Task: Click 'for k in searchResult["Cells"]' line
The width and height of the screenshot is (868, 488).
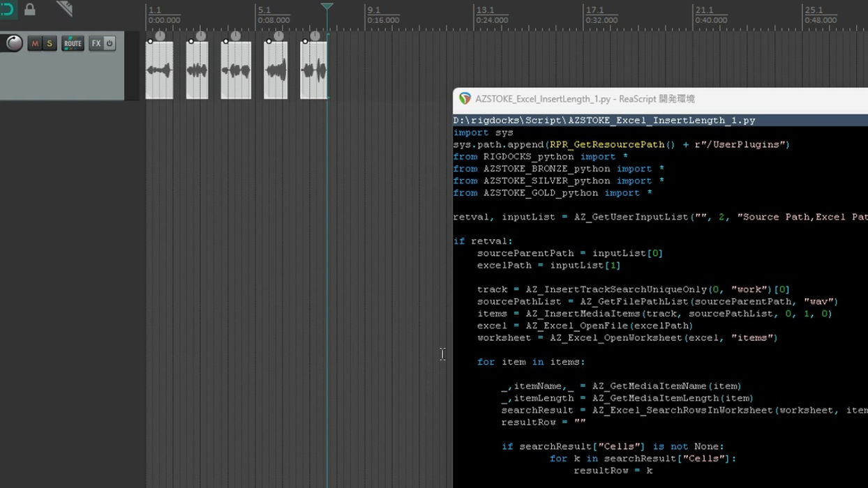Action: tap(643, 458)
